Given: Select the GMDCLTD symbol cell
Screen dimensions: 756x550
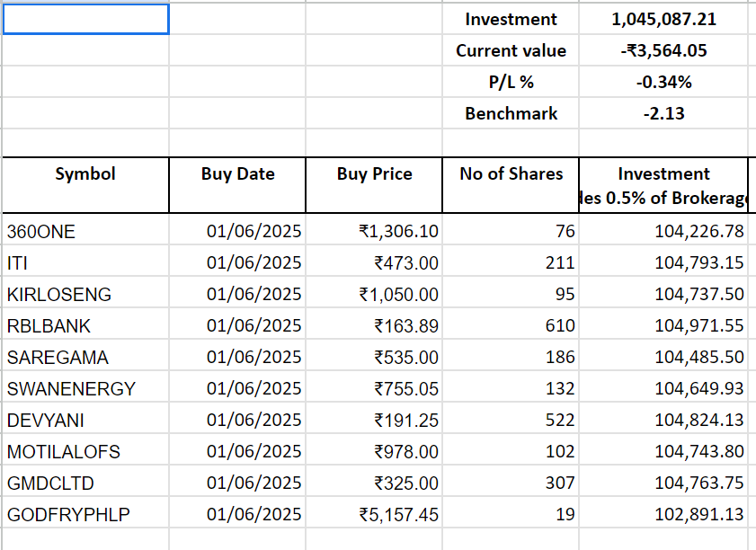Looking at the screenshot, I should pyautogui.click(x=85, y=483).
